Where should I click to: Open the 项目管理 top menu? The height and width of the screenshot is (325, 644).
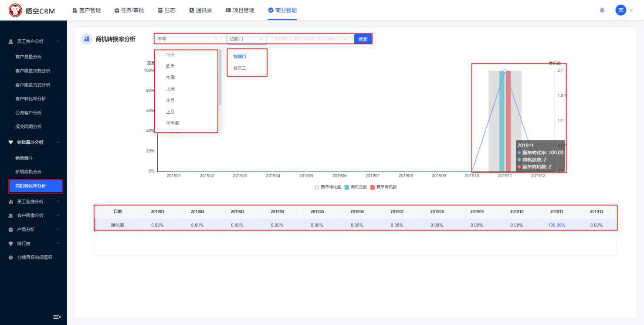(x=240, y=10)
